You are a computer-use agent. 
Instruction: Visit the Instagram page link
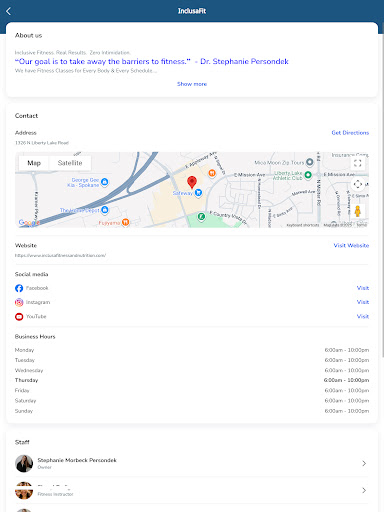coord(363,302)
